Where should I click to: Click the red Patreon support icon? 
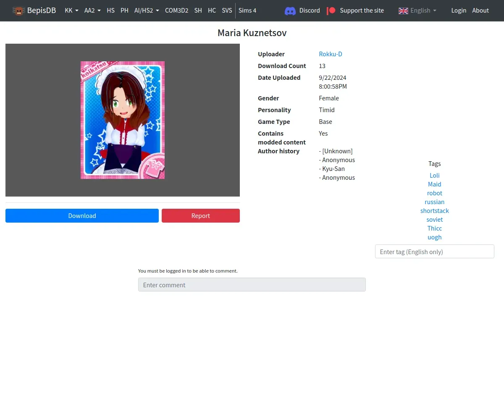[331, 10]
